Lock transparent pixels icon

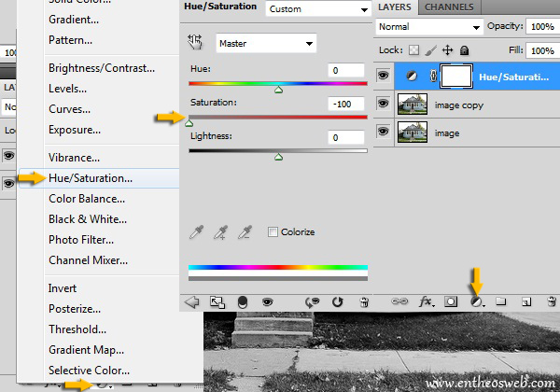[x=413, y=50]
